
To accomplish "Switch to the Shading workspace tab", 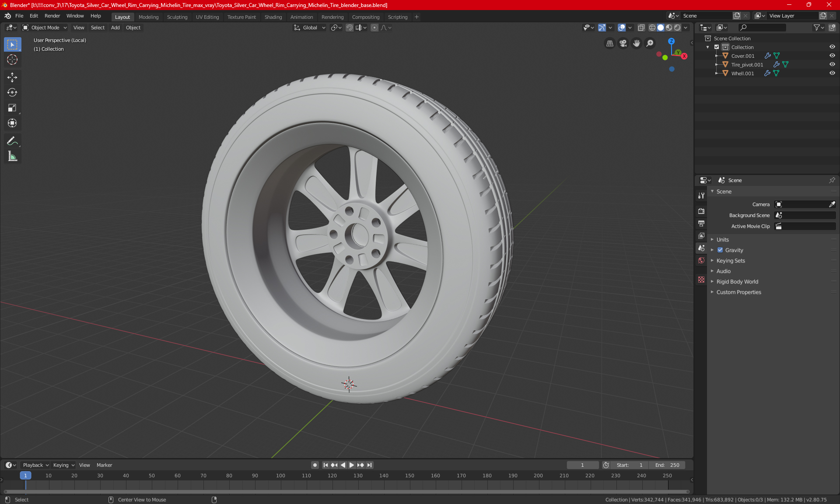I will (x=273, y=17).
